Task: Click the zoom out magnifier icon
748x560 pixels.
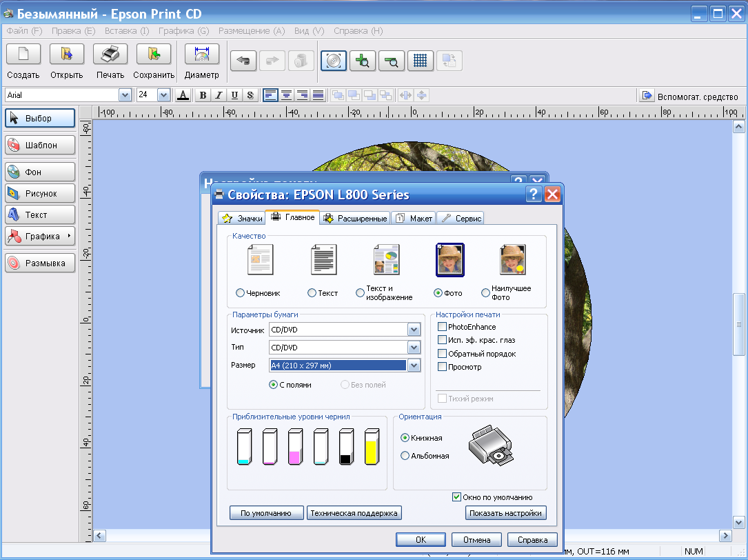Action: point(392,61)
